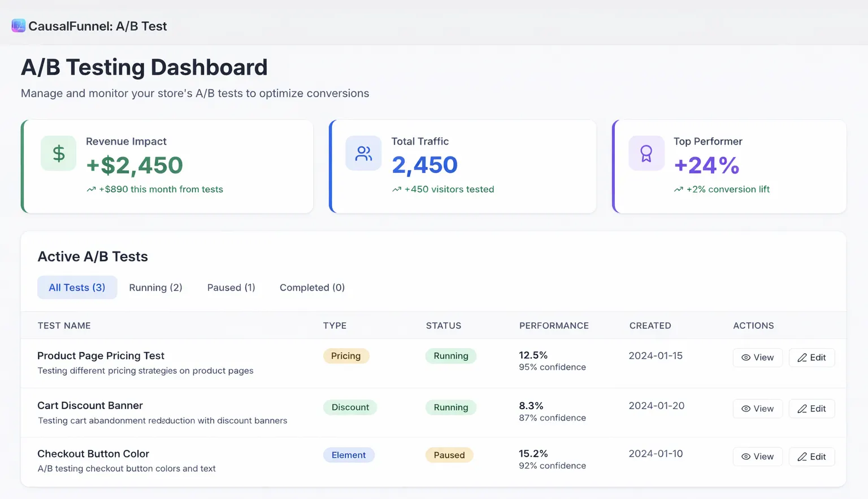Click the CausalFunnel app logo icon
This screenshot has width=868, height=499.
tap(18, 26)
